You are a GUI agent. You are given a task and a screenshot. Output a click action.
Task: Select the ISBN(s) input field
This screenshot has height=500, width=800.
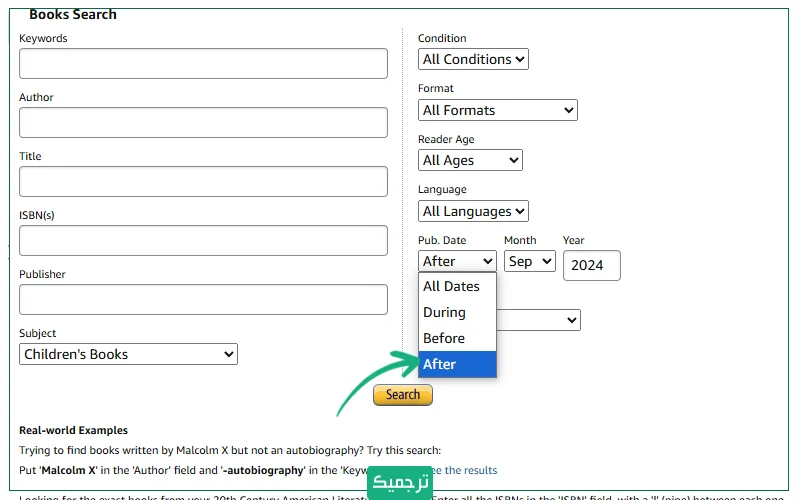203,240
